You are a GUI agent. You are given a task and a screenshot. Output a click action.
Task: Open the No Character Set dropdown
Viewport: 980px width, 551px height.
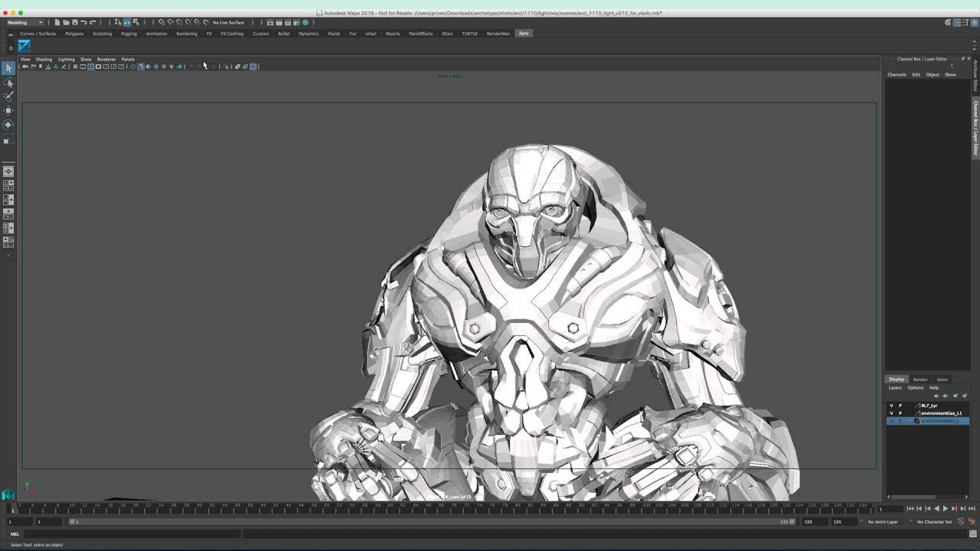click(x=934, y=522)
